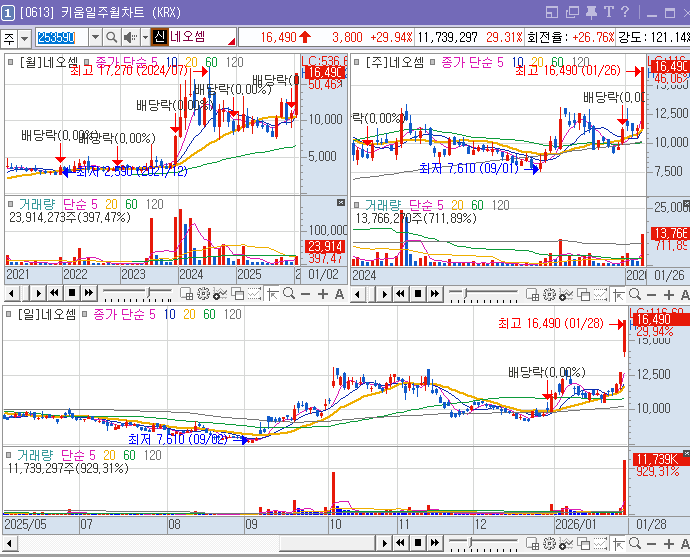690x557 pixels.
Task: Fast-forward the daily chart playback
Action: 435,543
